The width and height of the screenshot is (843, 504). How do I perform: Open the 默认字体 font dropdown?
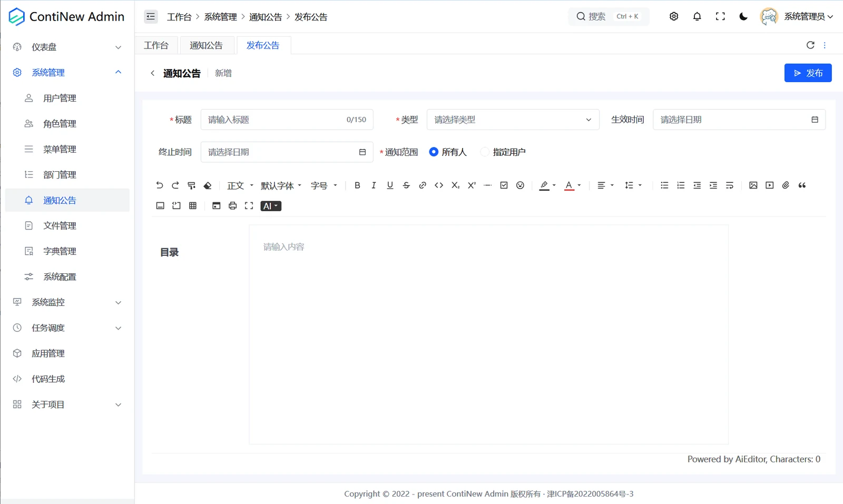[x=281, y=185]
